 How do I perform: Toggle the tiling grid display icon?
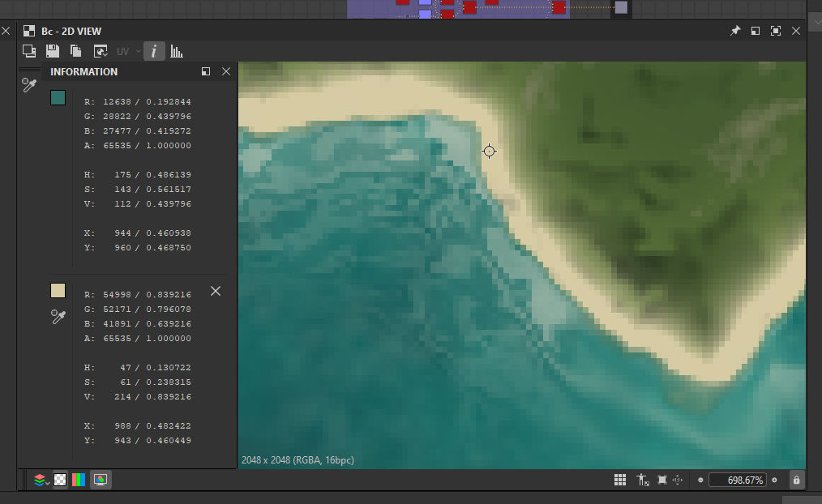pyautogui.click(x=620, y=480)
